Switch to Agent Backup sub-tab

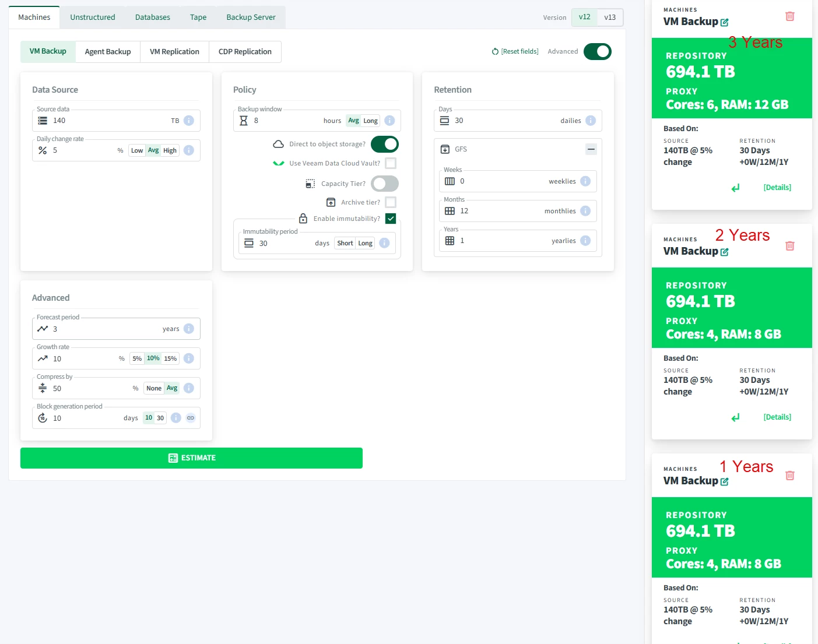point(108,52)
